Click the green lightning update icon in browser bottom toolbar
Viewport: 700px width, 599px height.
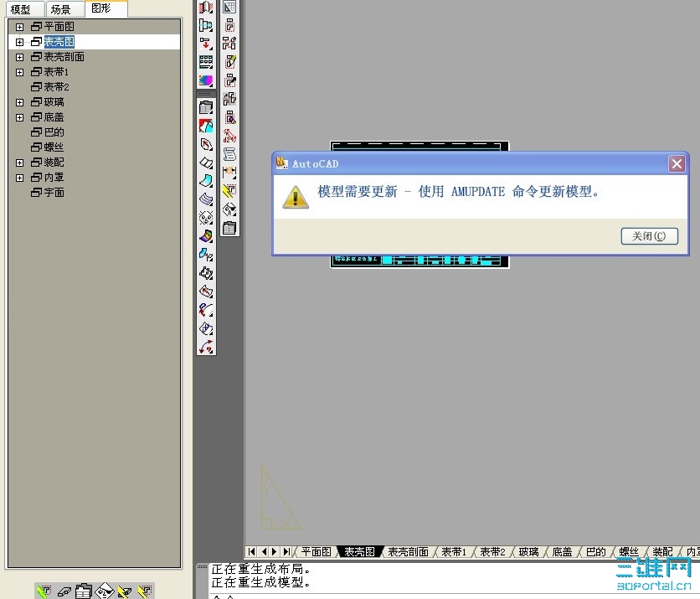pyautogui.click(x=44, y=591)
